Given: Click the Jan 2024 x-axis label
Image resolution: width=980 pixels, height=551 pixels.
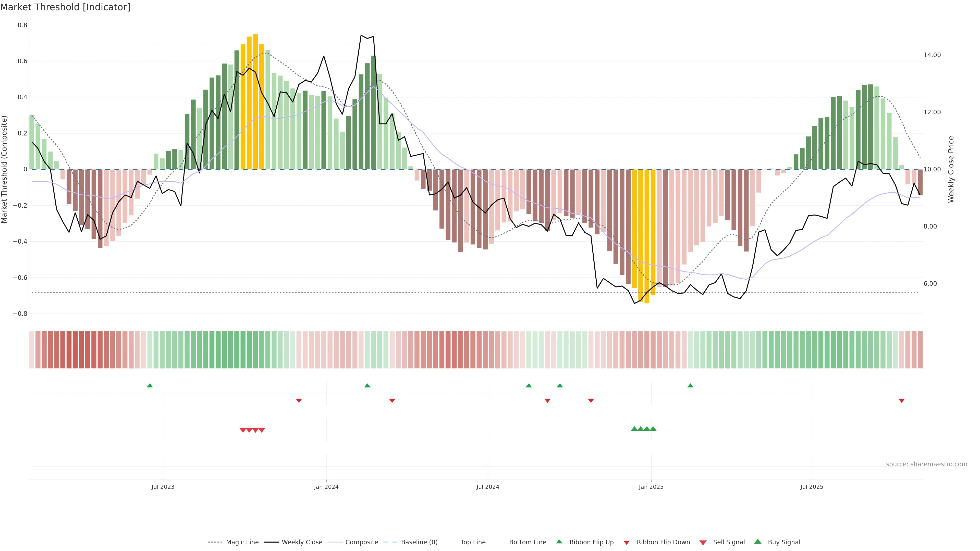Looking at the screenshot, I should [326, 487].
